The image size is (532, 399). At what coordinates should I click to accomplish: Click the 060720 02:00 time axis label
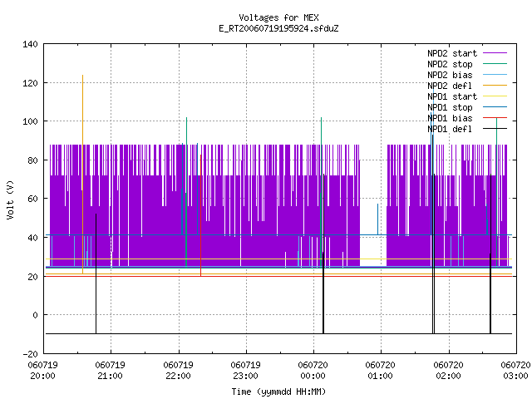click(x=448, y=371)
